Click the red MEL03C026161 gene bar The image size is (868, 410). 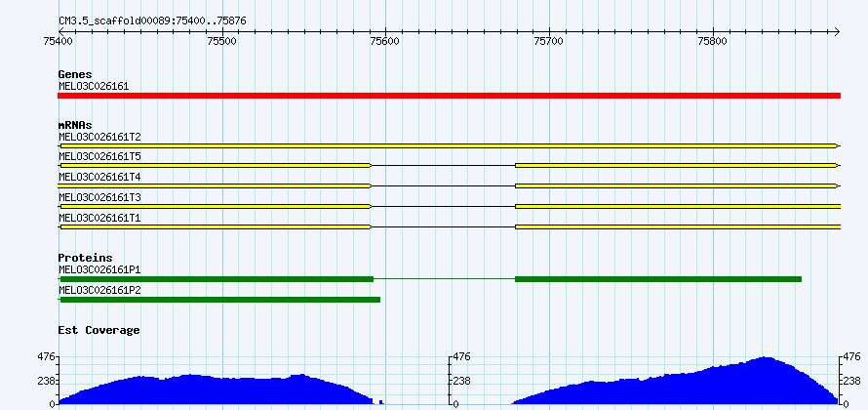click(449, 96)
